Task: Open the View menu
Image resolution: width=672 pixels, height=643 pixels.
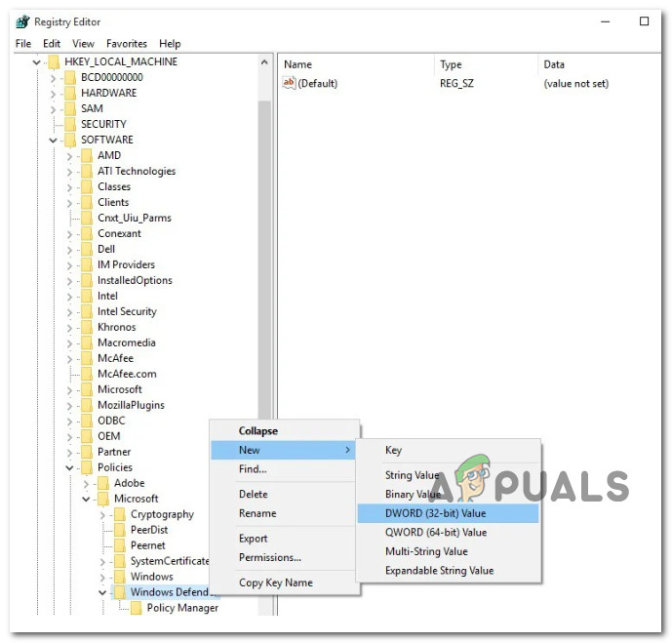Action: (x=83, y=44)
